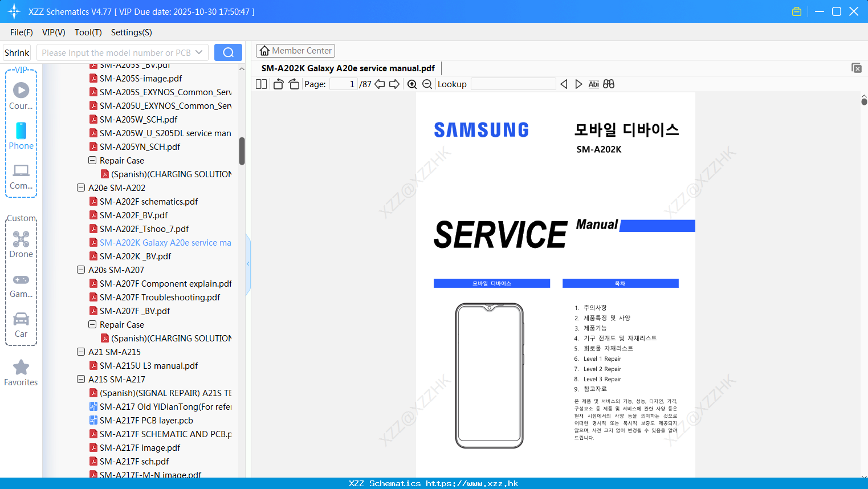Click the model number search field
Viewport: 868px width, 489px height.
click(x=116, y=52)
